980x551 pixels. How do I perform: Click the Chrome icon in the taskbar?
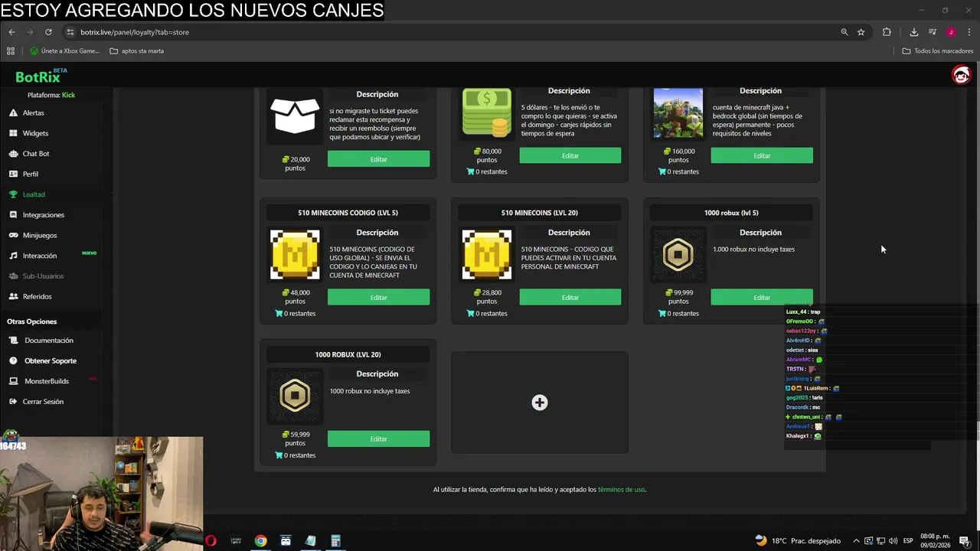pyautogui.click(x=261, y=541)
